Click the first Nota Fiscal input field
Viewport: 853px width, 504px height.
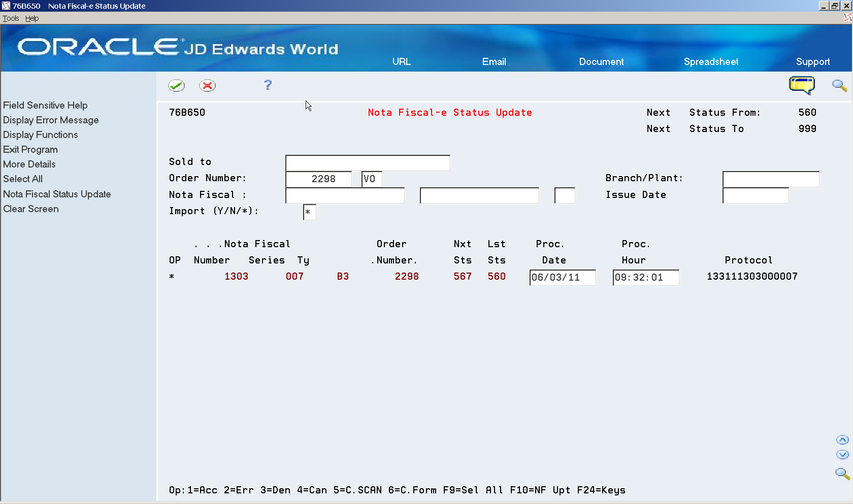point(345,195)
